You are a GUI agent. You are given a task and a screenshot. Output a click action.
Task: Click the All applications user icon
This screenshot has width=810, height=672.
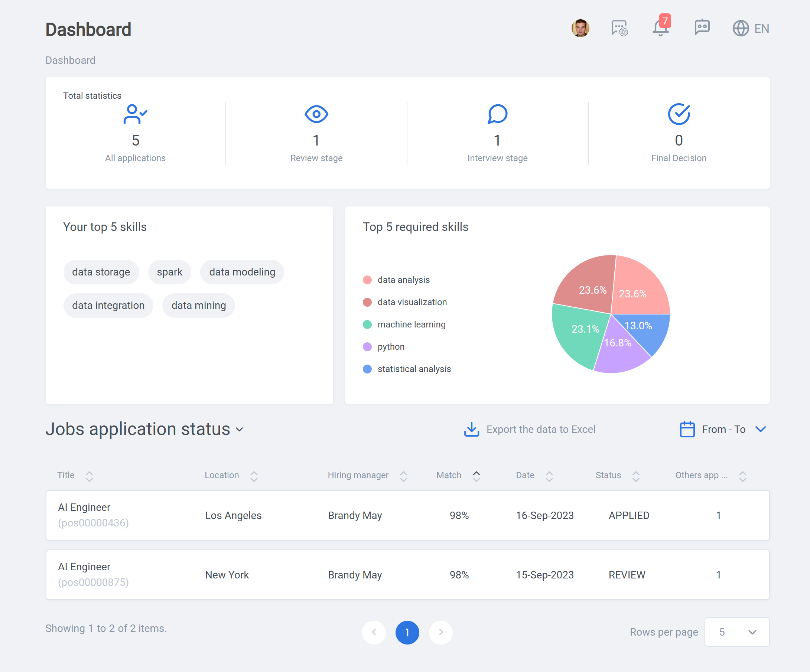pyautogui.click(x=135, y=114)
